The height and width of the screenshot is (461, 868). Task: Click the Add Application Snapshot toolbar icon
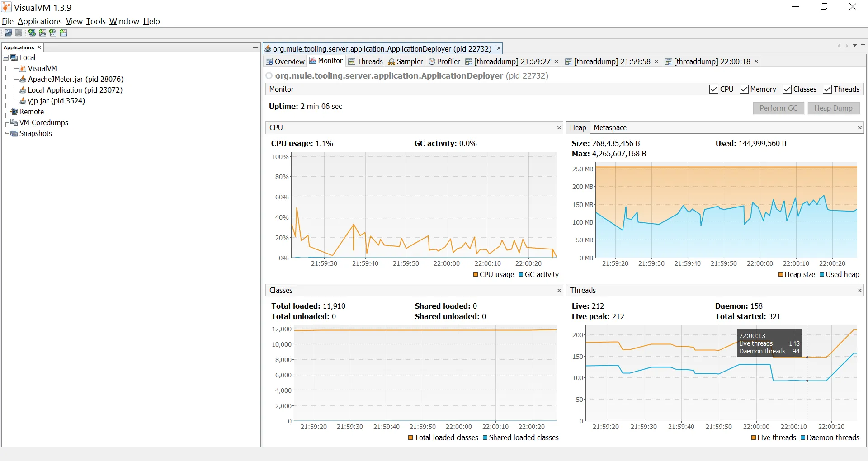[x=63, y=33]
